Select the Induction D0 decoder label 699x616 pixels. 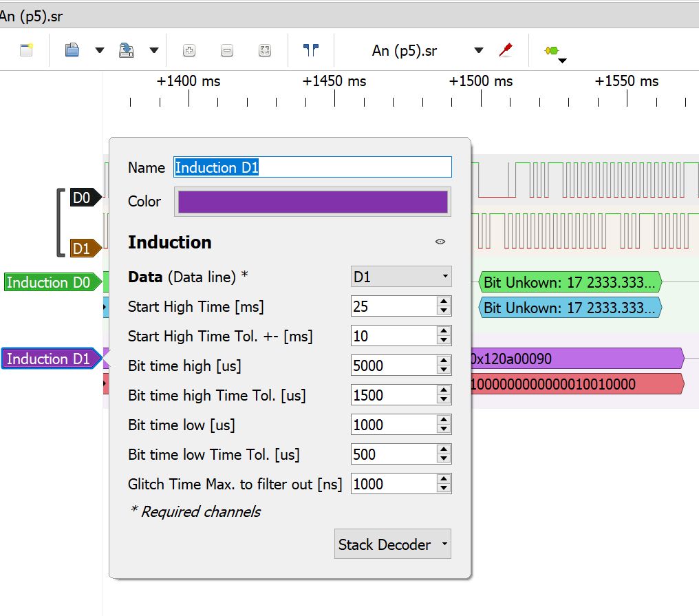point(48,282)
